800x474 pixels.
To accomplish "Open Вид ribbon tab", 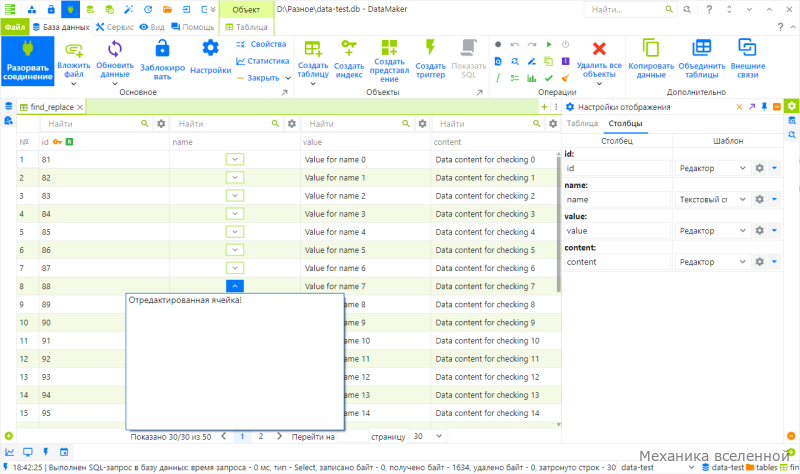I will 152,27.
